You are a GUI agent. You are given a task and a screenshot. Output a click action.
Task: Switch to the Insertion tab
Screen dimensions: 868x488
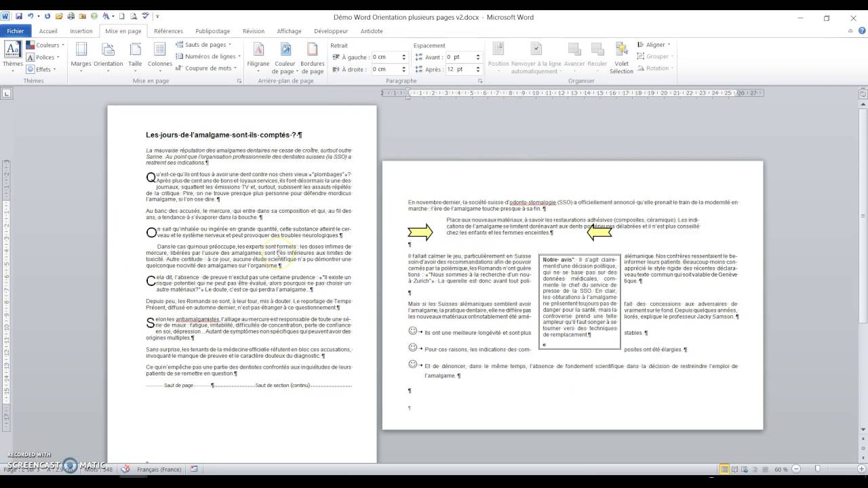81,30
